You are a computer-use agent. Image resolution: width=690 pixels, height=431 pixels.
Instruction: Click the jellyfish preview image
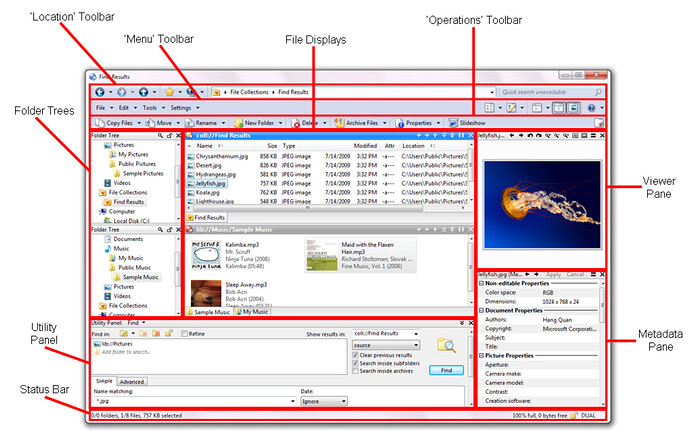[x=542, y=205]
